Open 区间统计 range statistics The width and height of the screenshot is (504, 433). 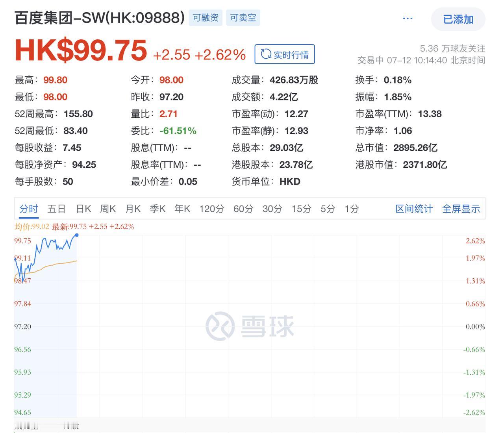point(414,209)
